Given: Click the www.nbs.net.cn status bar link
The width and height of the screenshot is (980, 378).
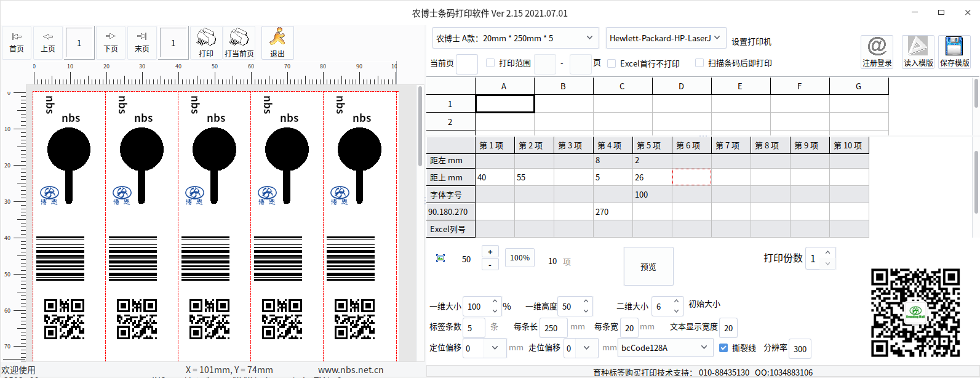Looking at the screenshot, I should (x=351, y=370).
